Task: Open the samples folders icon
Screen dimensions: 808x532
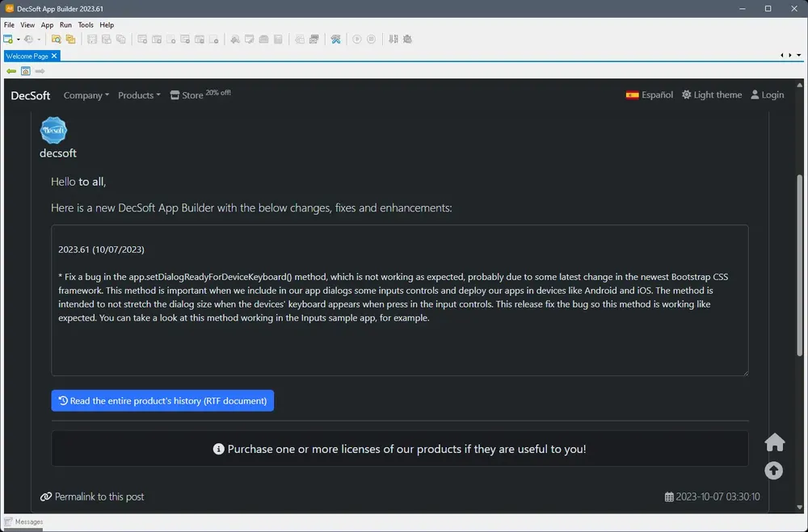Action: 70,39
